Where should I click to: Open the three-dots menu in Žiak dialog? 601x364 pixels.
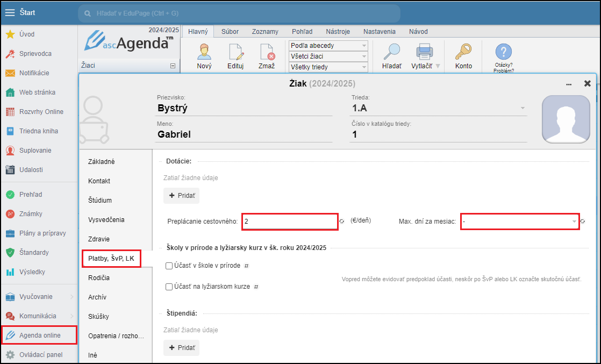(569, 84)
